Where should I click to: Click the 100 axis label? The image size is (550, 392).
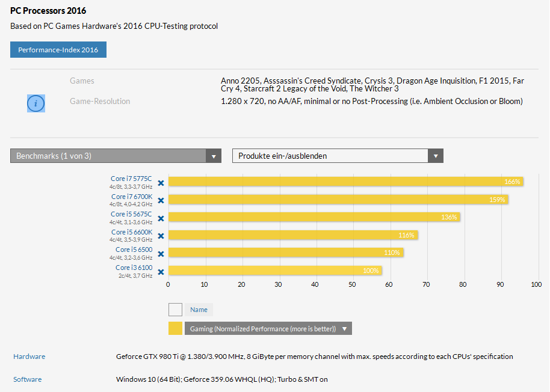[536, 284]
